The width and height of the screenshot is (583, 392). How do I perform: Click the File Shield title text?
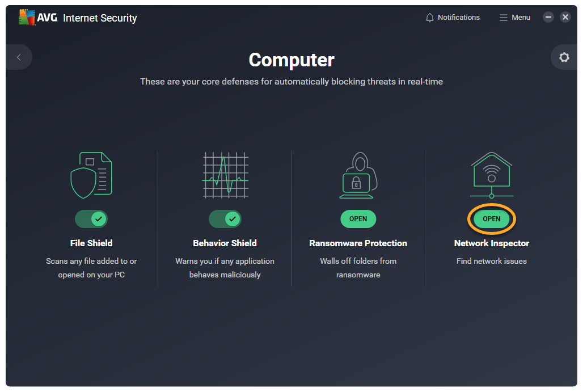[x=91, y=243]
